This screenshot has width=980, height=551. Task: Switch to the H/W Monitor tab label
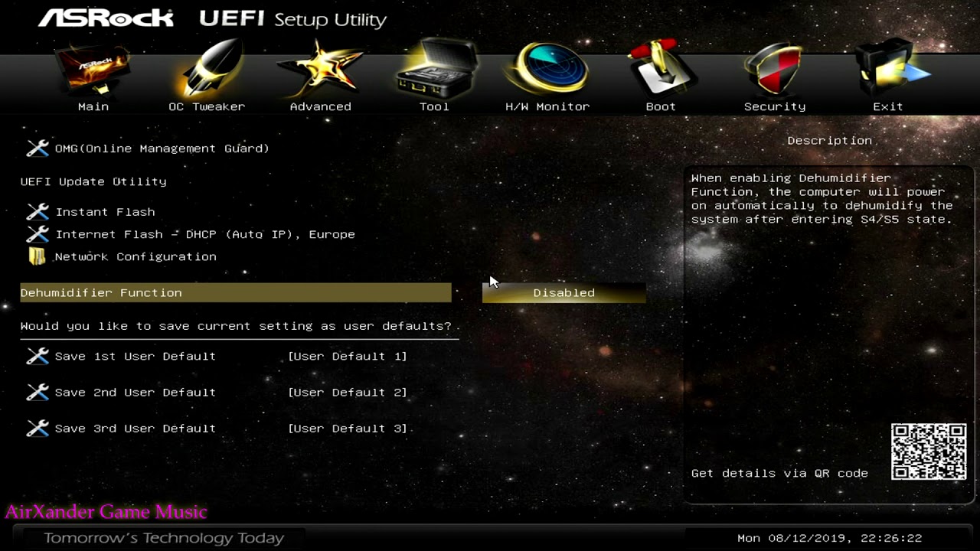pyautogui.click(x=547, y=106)
